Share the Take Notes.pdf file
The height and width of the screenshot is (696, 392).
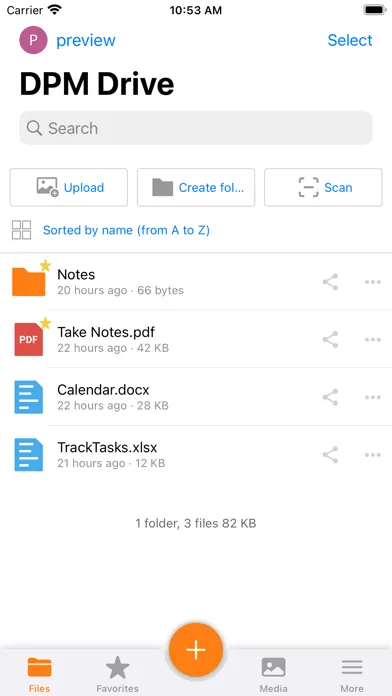tap(330, 340)
